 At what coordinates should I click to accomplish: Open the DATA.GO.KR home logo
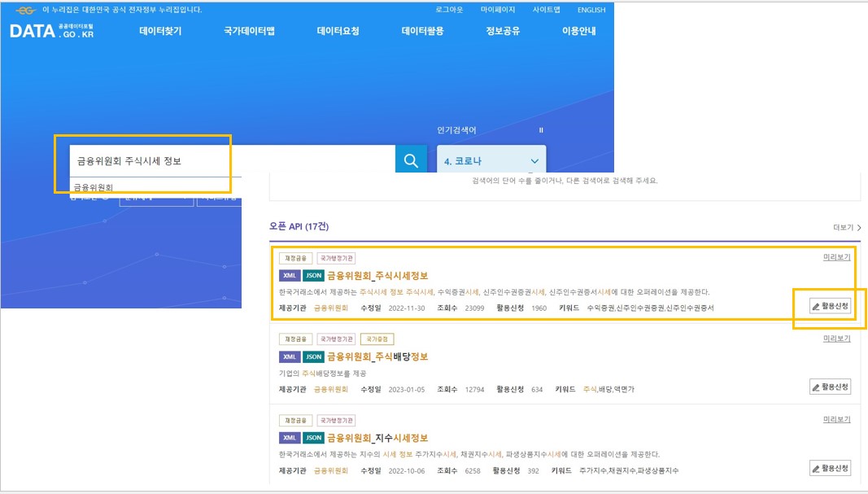(x=52, y=31)
